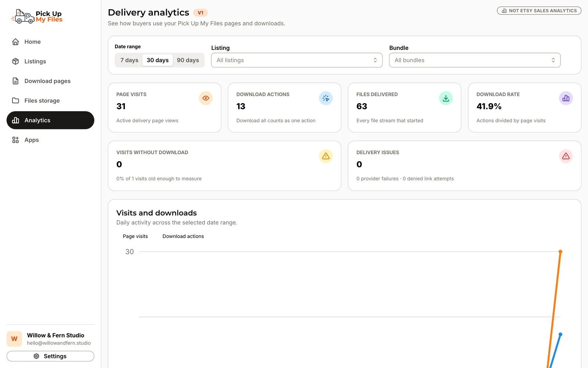Click the yellow warning icon on Visits Without Download
Image resolution: width=588 pixels, height=368 pixels.
point(326,156)
